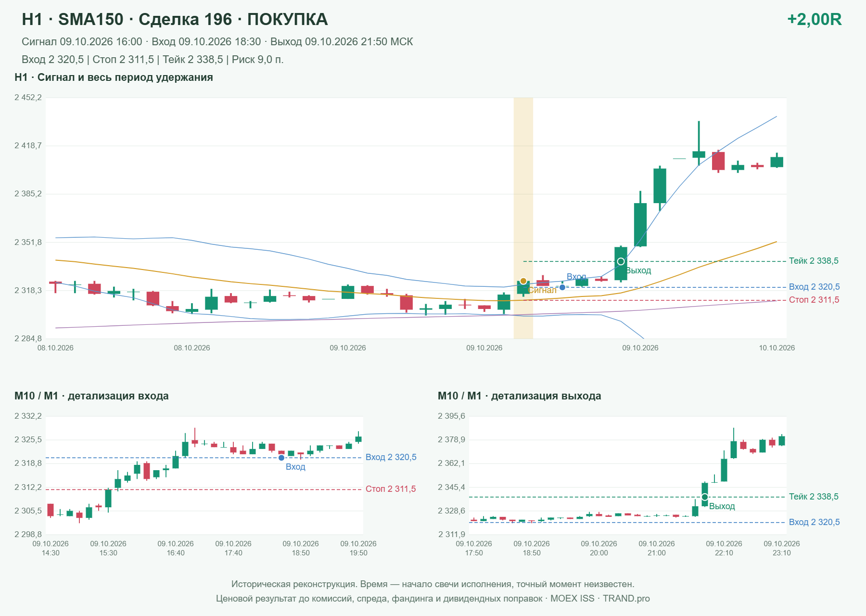Click 'Тейк 2 338,5' label in exit detail chart
Screen dimensions: 866x616
[x=814, y=497]
